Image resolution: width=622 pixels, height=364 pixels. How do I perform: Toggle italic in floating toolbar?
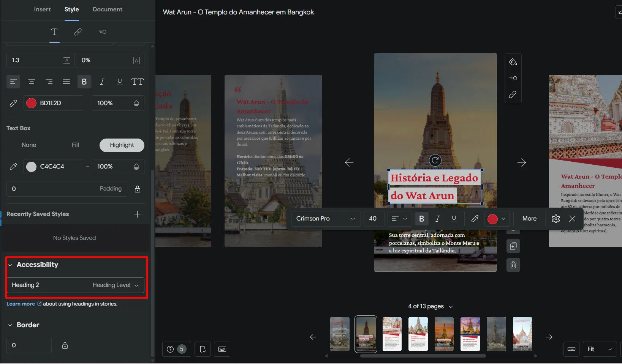(437, 219)
